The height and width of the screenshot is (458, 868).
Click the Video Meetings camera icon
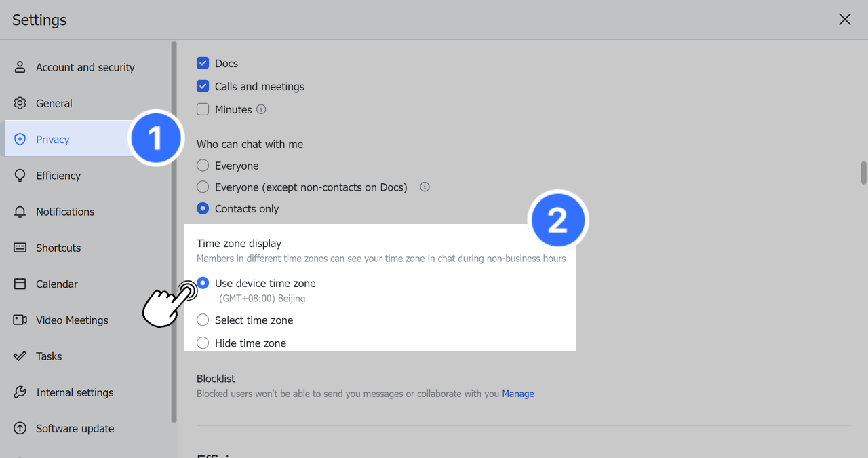coord(20,320)
